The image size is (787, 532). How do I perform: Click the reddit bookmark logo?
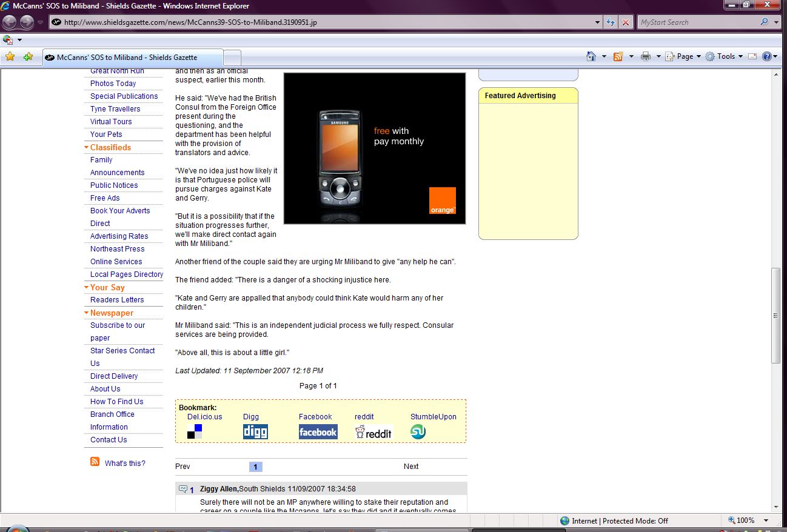373,432
